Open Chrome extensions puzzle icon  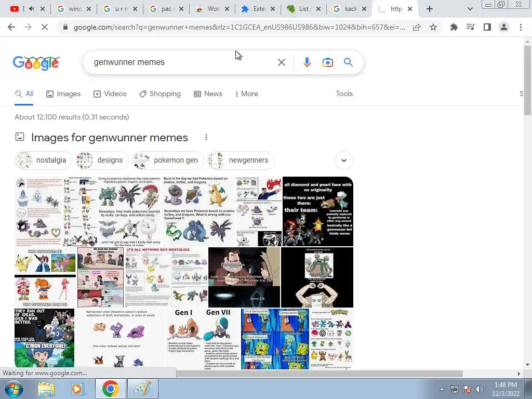coord(454,27)
